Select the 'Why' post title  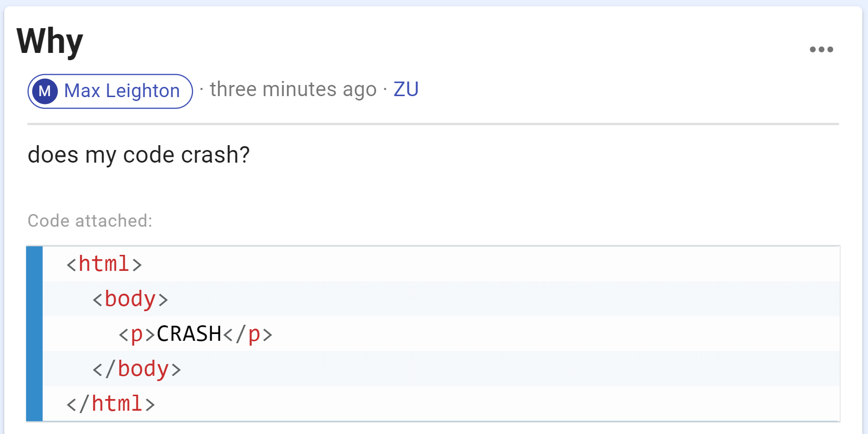(50, 41)
